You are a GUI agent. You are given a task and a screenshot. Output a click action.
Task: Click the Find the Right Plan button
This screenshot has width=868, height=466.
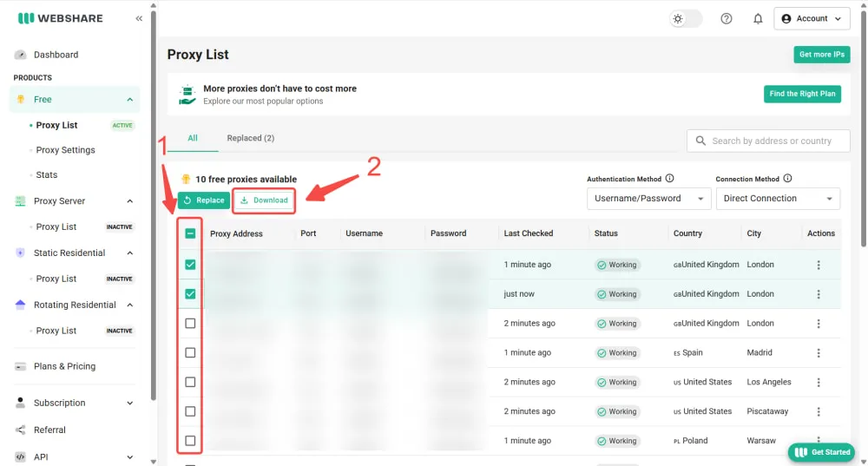coord(802,94)
